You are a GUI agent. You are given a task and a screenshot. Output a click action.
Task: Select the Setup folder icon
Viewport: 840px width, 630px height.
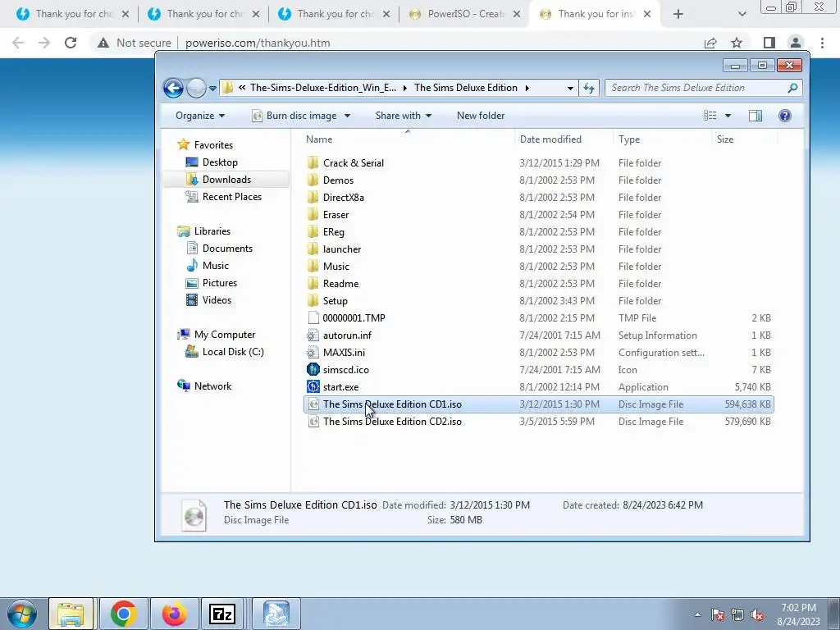coord(313,300)
